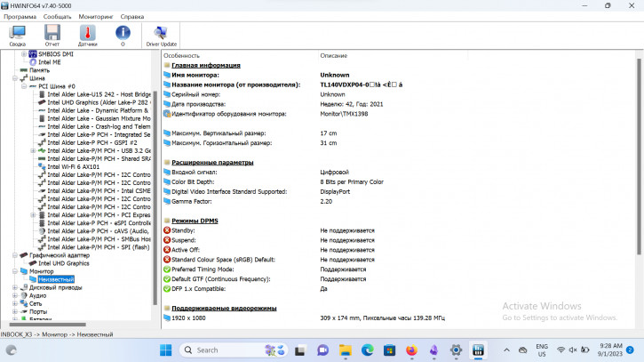Select Alder Lake-P/M PCH SMBus Host item
This screenshot has height=362, width=644.
99,239
